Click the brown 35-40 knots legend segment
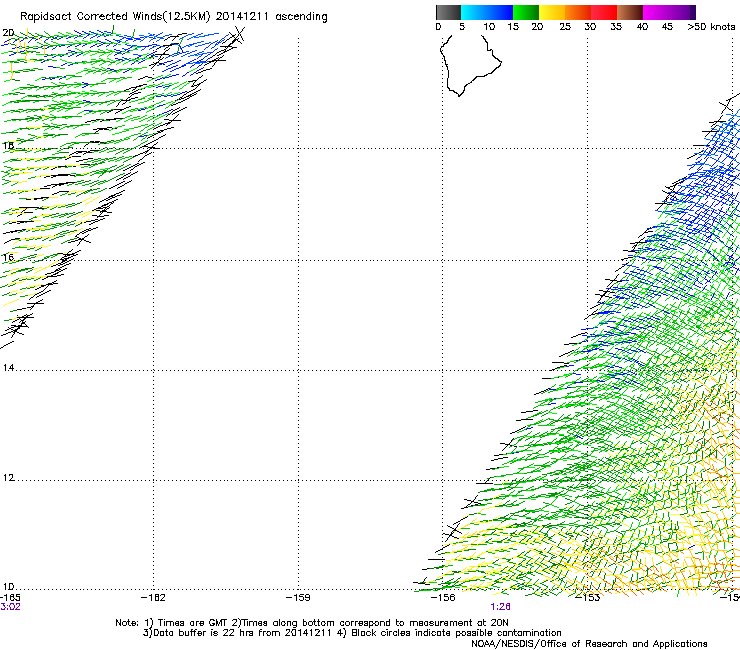The height and width of the screenshot is (650, 740). (x=630, y=12)
